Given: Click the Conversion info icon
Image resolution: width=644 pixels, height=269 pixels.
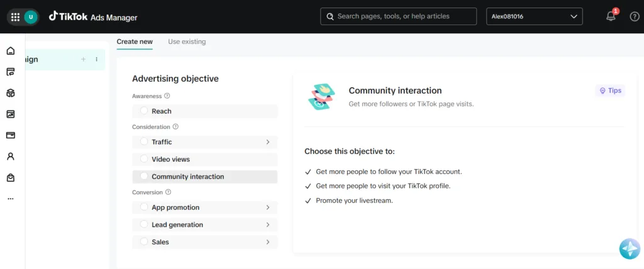Looking at the screenshot, I should click(x=168, y=192).
